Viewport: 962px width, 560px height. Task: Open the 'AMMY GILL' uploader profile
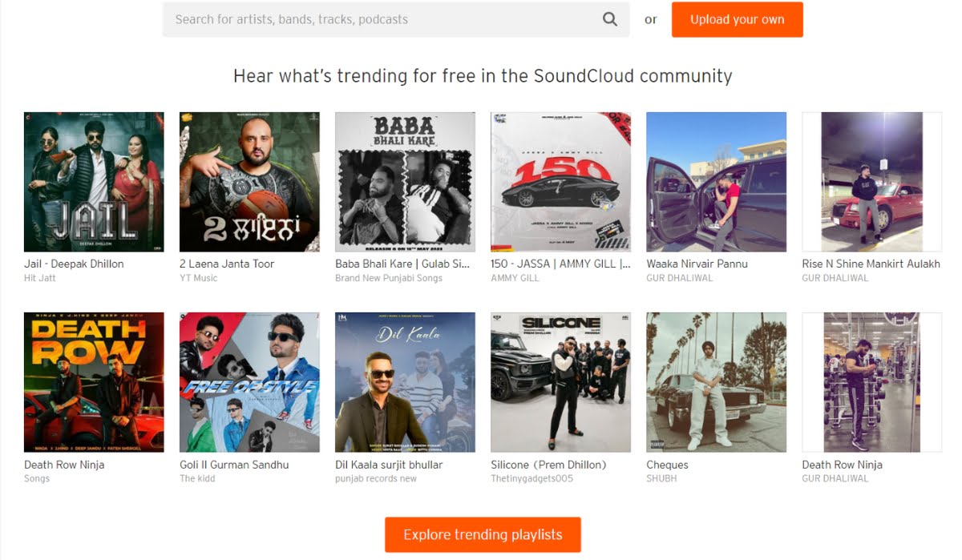(x=513, y=277)
